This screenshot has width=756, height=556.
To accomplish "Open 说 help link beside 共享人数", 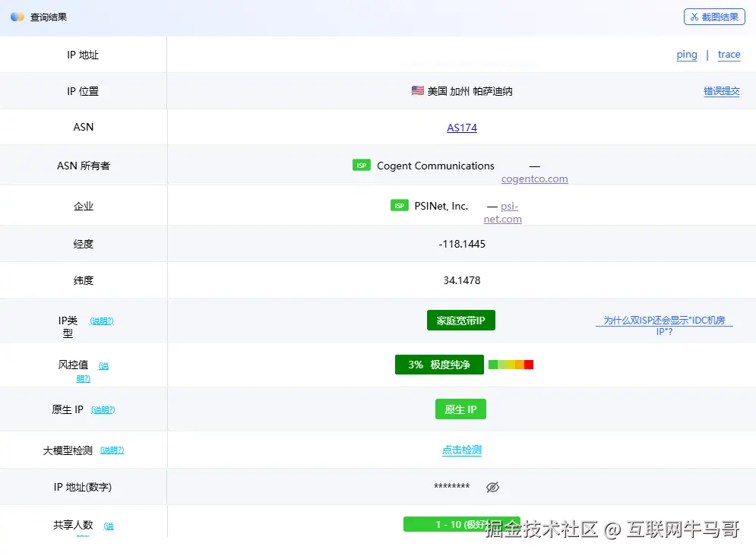I will click(x=109, y=526).
